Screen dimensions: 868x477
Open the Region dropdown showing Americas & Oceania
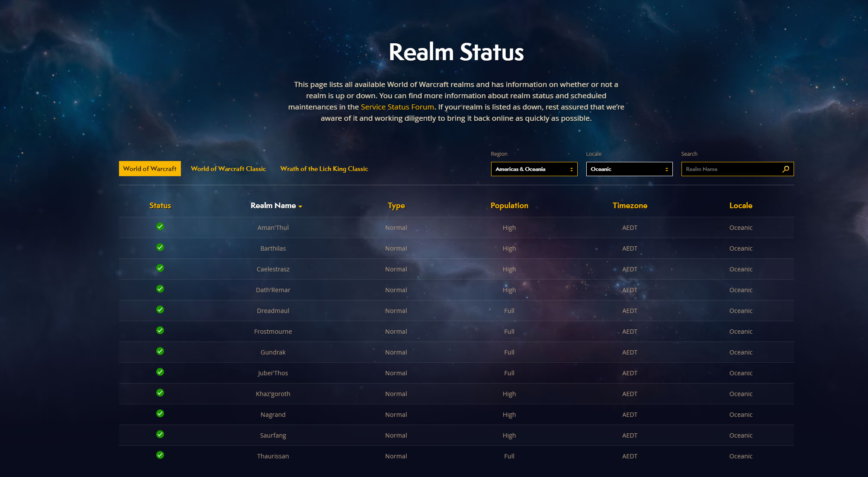pyautogui.click(x=534, y=169)
